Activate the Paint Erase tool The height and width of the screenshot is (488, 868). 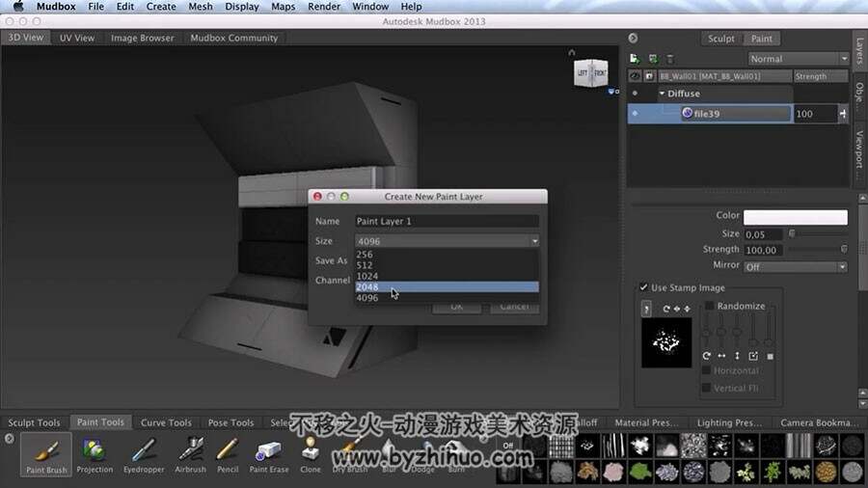[x=269, y=455]
